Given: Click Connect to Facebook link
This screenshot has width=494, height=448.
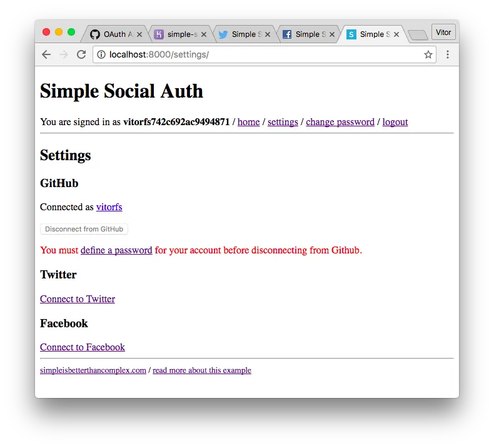Looking at the screenshot, I should click(x=83, y=347).
